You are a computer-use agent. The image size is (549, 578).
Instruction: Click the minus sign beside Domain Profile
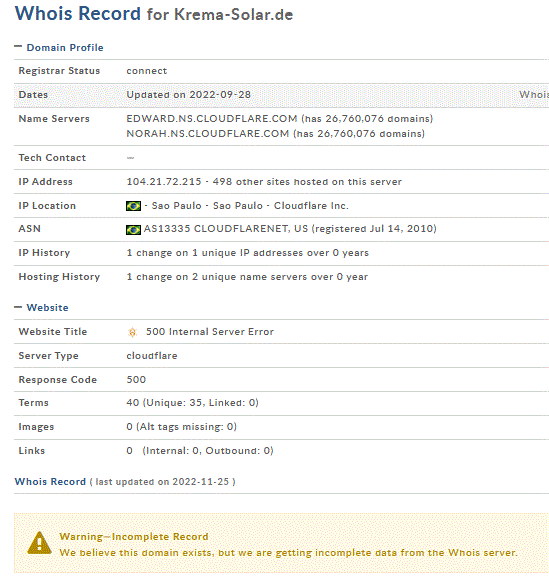[x=18, y=46]
